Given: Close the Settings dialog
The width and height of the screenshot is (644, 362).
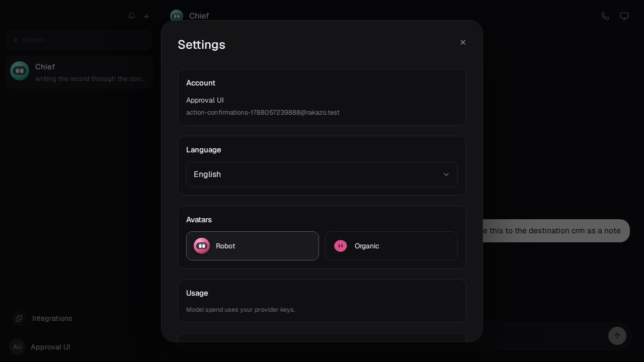Looking at the screenshot, I should click(x=463, y=42).
